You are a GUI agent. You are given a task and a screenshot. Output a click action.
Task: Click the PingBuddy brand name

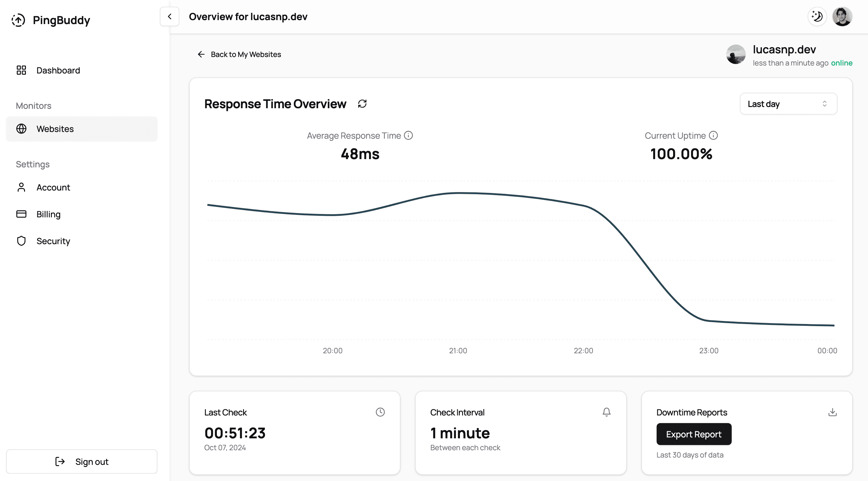pos(61,20)
